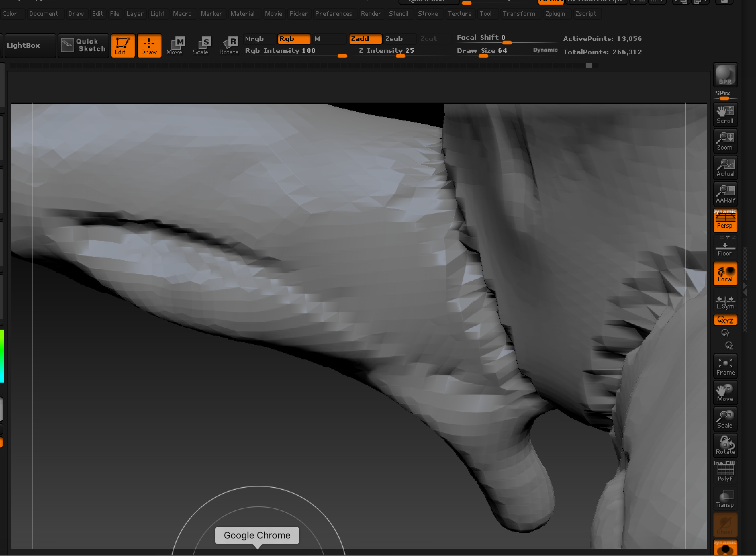
Task: Click the Zoom canvas icon
Action: 725,141
